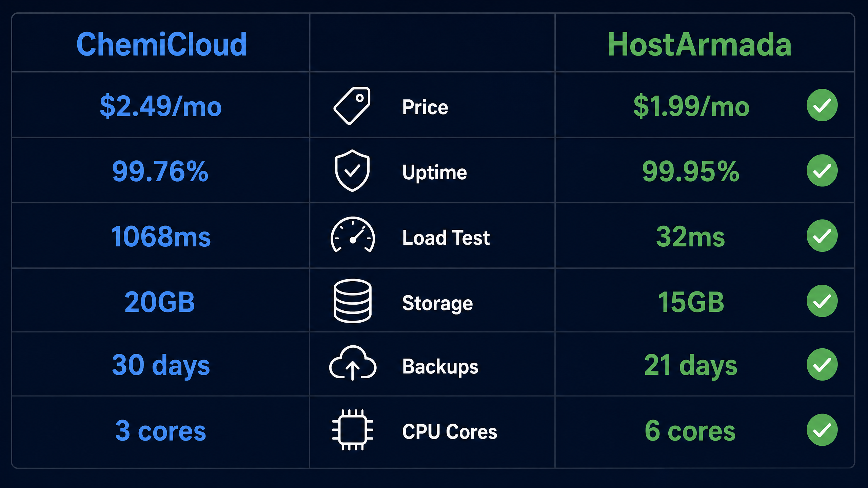This screenshot has width=868, height=488.
Task: Click the Load Test row label
Action: tap(446, 237)
